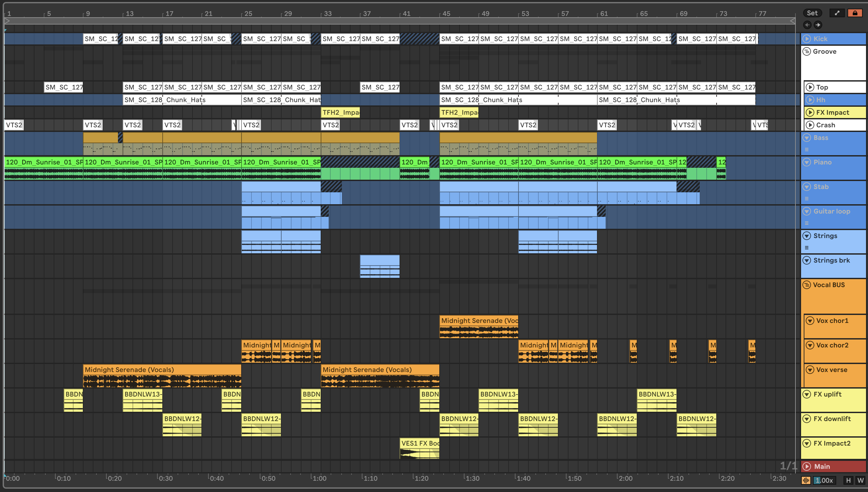868x492 pixels.
Task: Unfold the Main track
Action: point(807,466)
